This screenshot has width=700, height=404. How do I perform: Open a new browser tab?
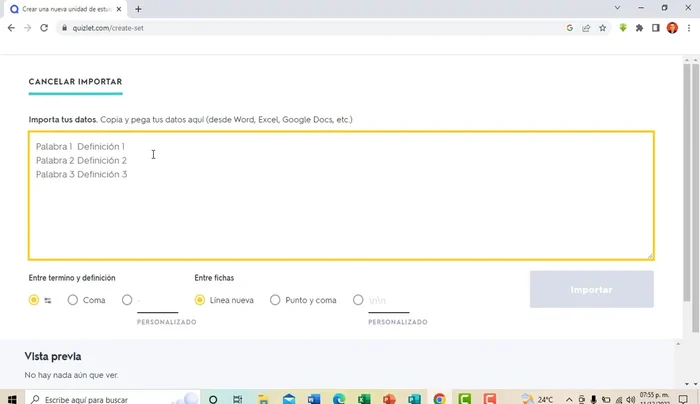[x=138, y=8]
